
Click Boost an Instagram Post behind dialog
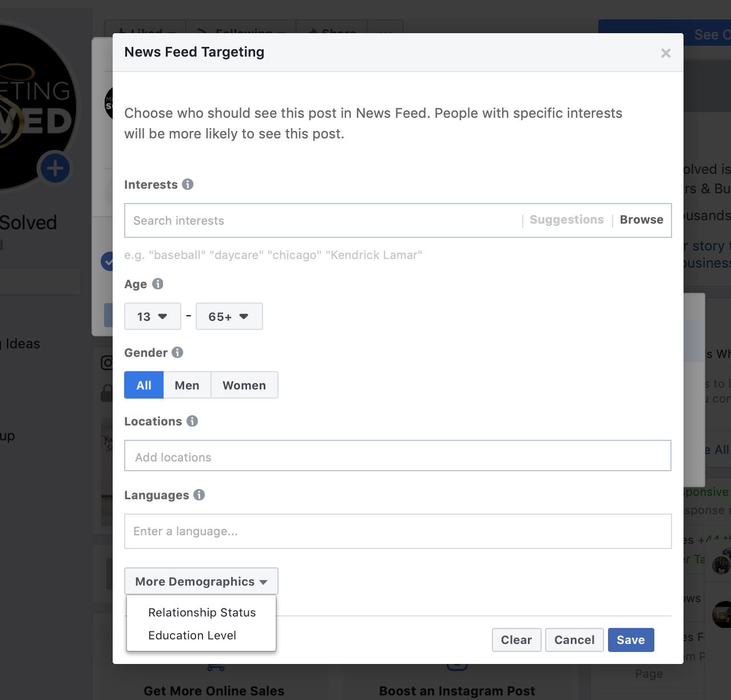(x=457, y=691)
